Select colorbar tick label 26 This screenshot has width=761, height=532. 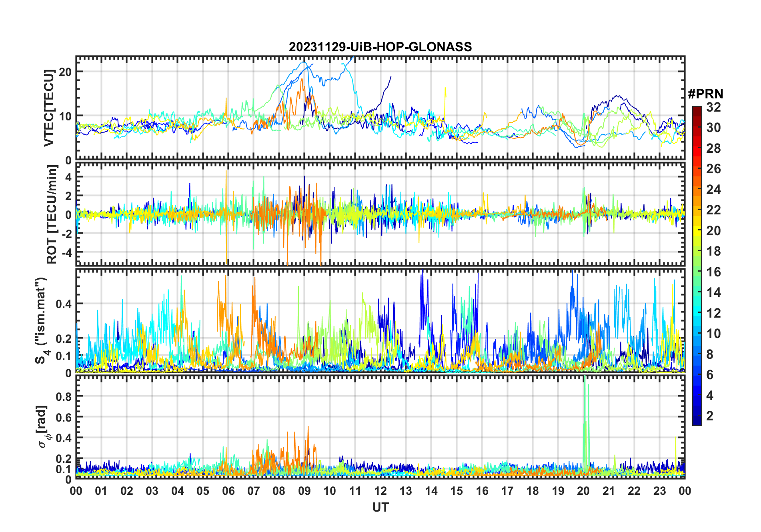[714, 169]
